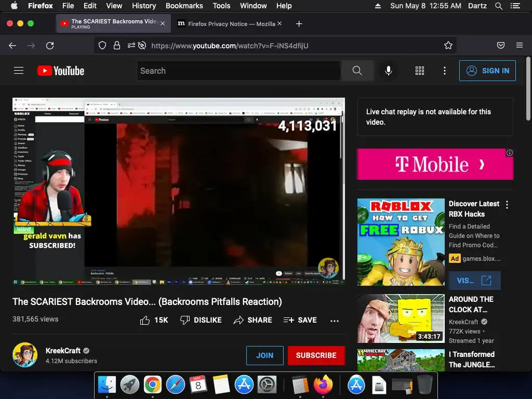Open the Control Center list icon in menu bar
The width and height of the screenshot is (532, 399).
(515, 6)
